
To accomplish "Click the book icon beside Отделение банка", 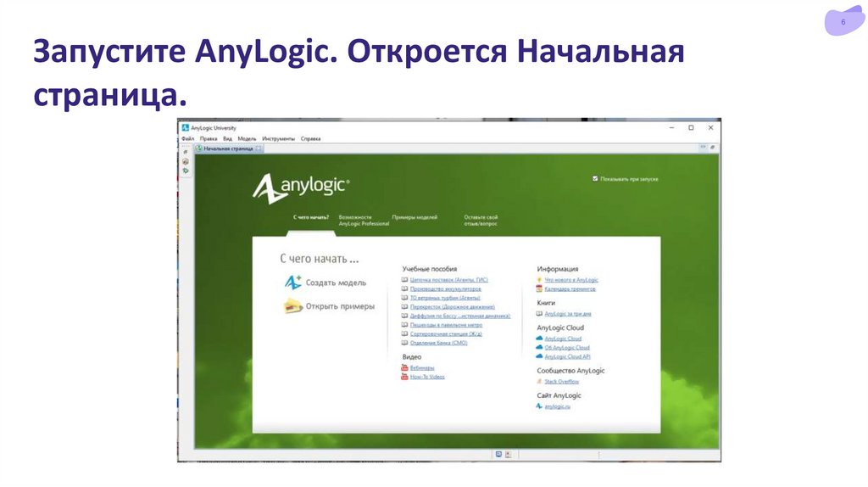I will [404, 343].
